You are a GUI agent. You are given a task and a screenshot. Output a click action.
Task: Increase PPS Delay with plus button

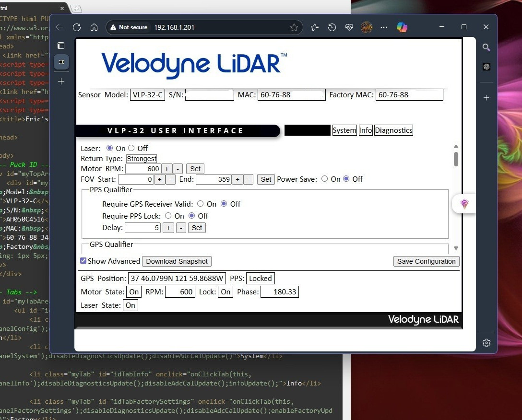(x=168, y=228)
